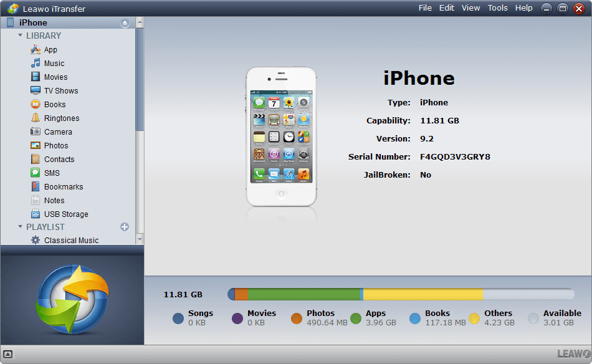Click the iPhone device image

281,136
